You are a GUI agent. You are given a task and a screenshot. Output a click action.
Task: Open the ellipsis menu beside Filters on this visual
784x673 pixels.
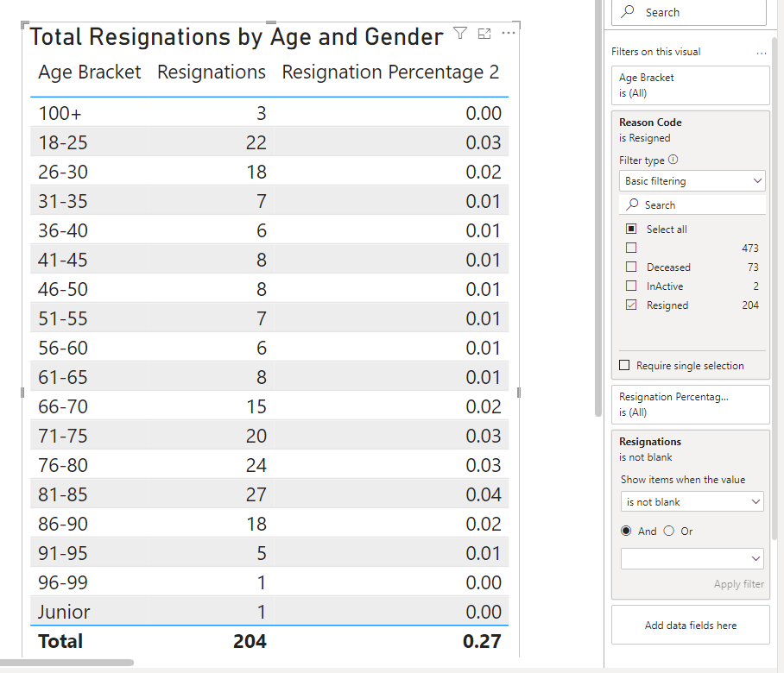pos(761,53)
